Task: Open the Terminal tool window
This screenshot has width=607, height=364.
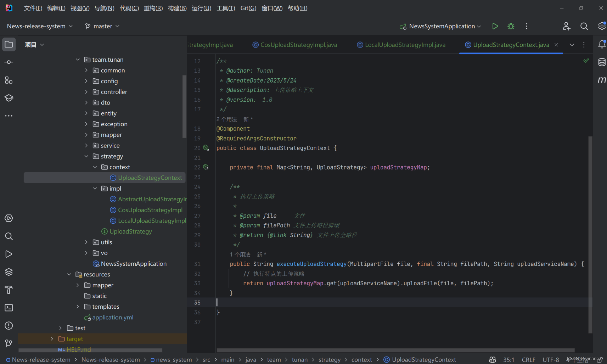Action: 9,308
